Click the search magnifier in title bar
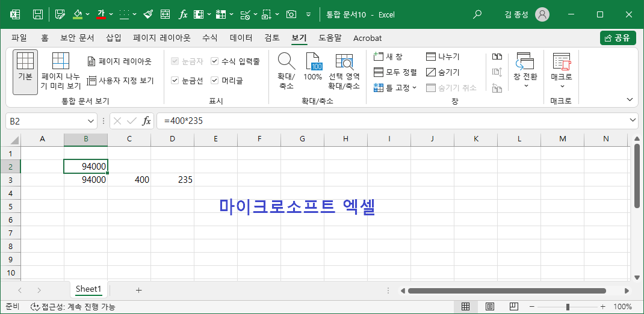This screenshot has height=314, width=644. (x=477, y=15)
